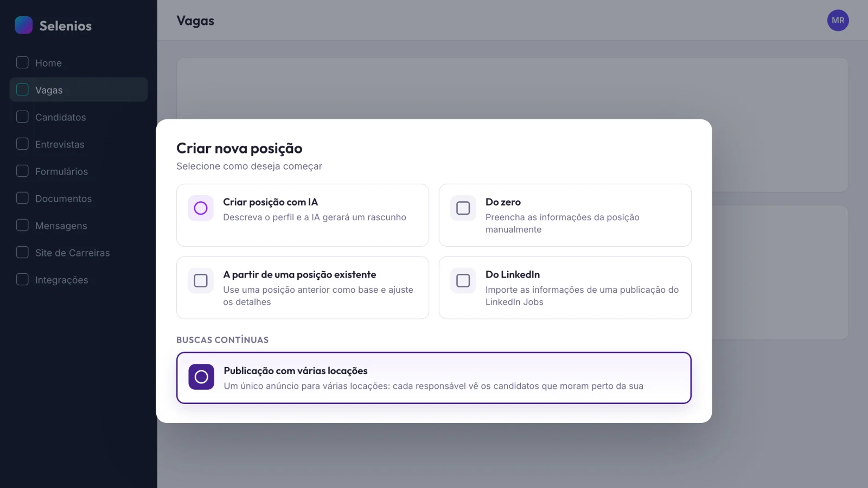Choose Publicação com várias locações card
868x488 pixels.
[434, 378]
